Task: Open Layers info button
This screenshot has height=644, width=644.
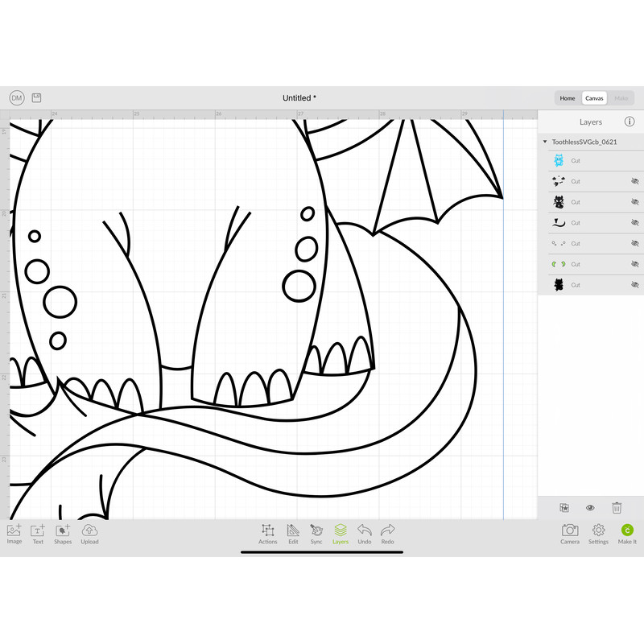Action: (x=630, y=122)
